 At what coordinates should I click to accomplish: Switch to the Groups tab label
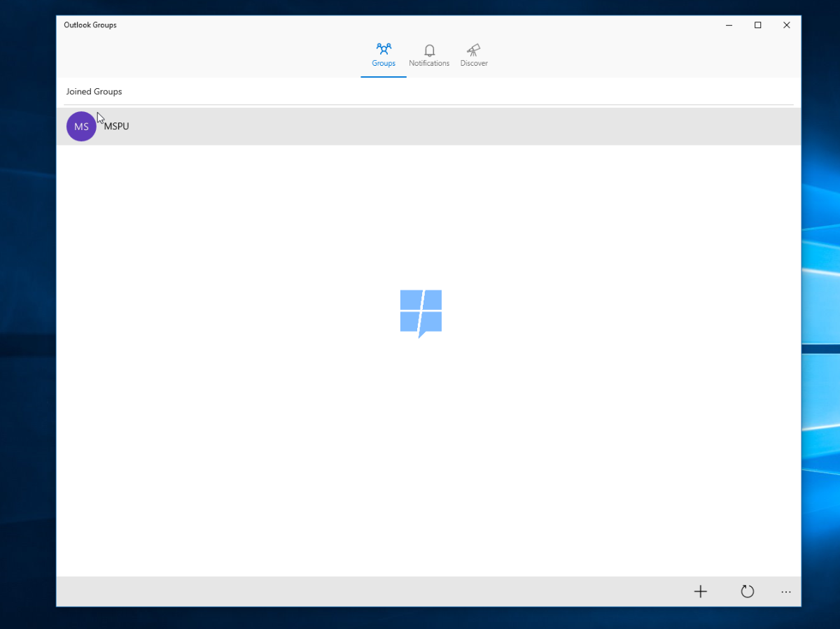[384, 64]
